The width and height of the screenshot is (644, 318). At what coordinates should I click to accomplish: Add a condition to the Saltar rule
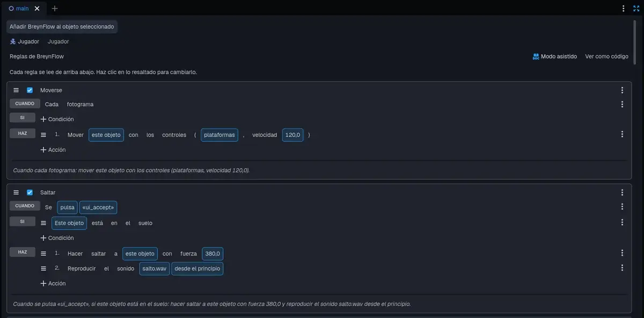57,238
